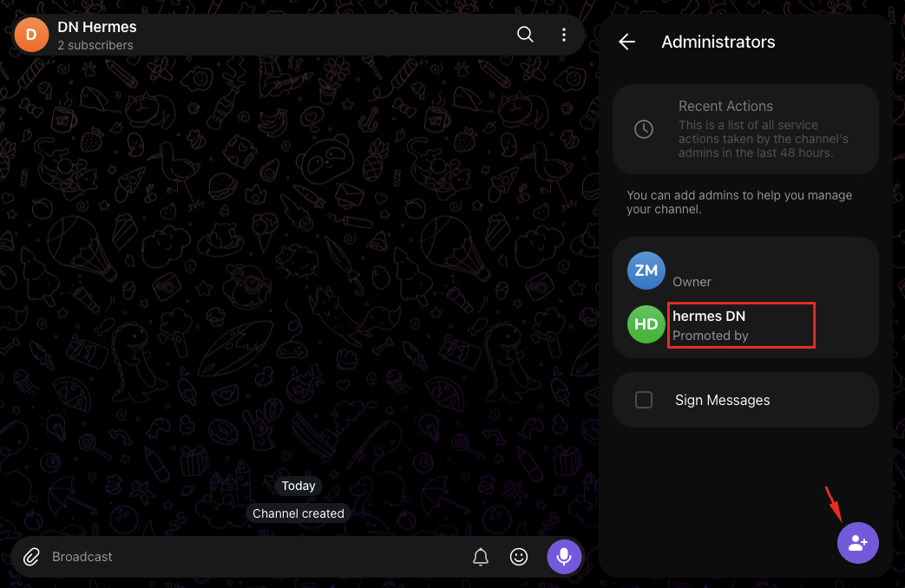
Task: Open the three-dot more options menu
Action: (564, 35)
